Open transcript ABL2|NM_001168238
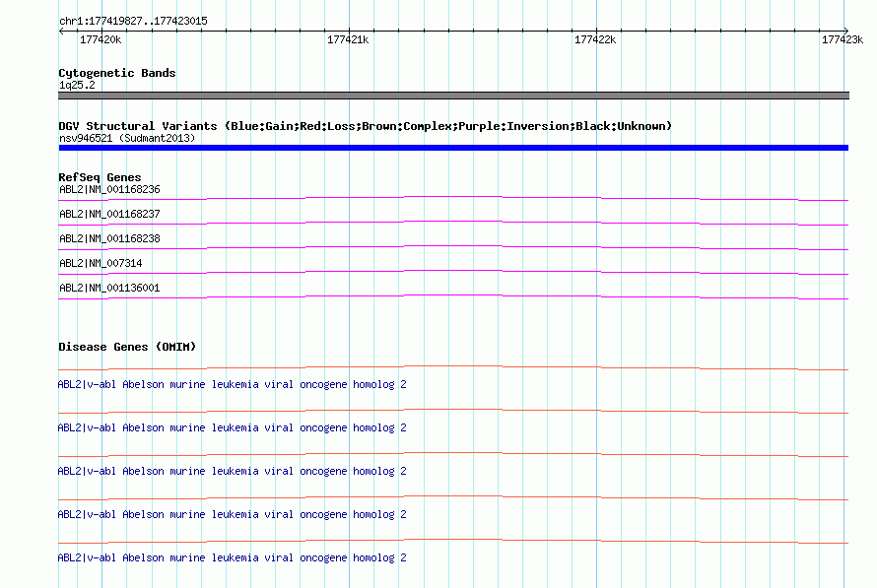Screen dimensions: 877x588 pos(109,238)
